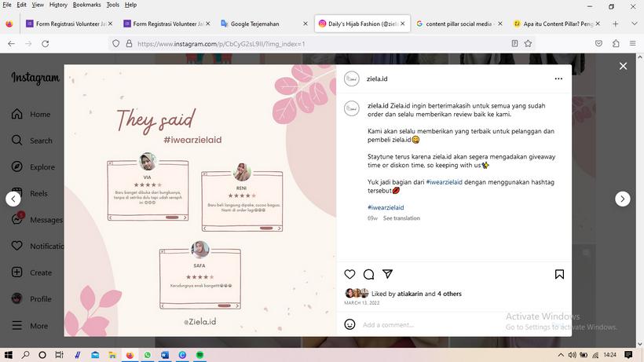Open the Tools menu
Image resolution: width=644 pixels, height=362 pixels.
tap(112, 5)
